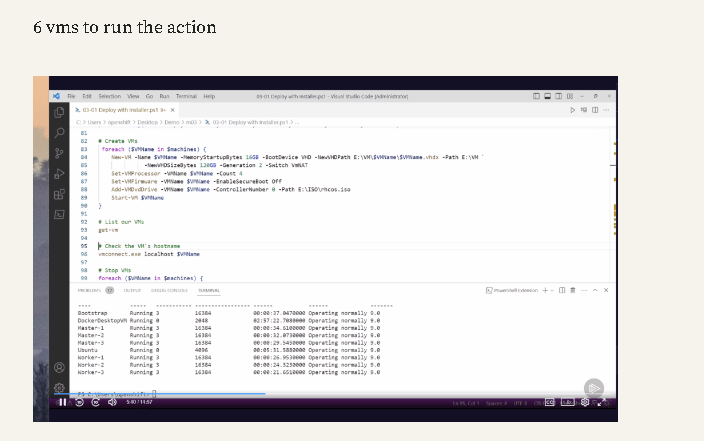704x441 pixels.
Task: Open the Manage gear in activity bar
Action: click(59, 387)
